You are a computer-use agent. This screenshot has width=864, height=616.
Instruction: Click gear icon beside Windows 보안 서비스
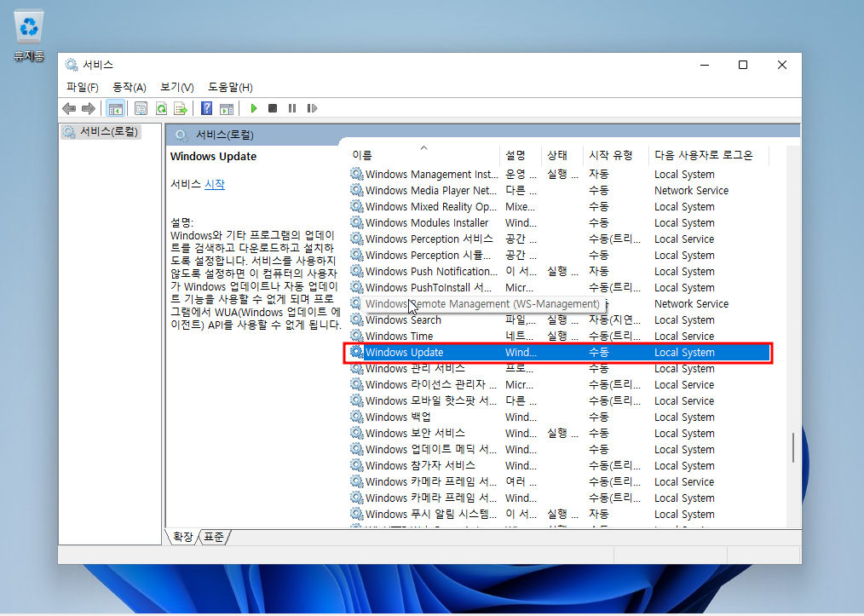tap(356, 433)
